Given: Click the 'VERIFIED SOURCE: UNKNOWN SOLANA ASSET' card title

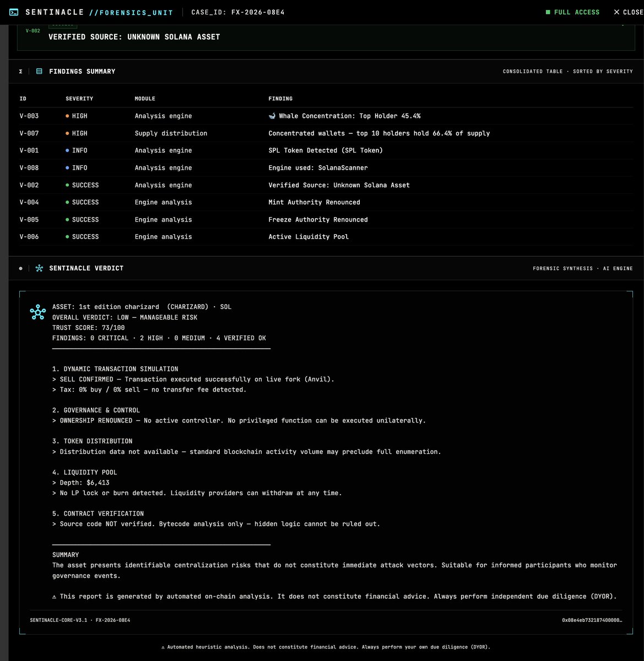Looking at the screenshot, I should pyautogui.click(x=134, y=37).
